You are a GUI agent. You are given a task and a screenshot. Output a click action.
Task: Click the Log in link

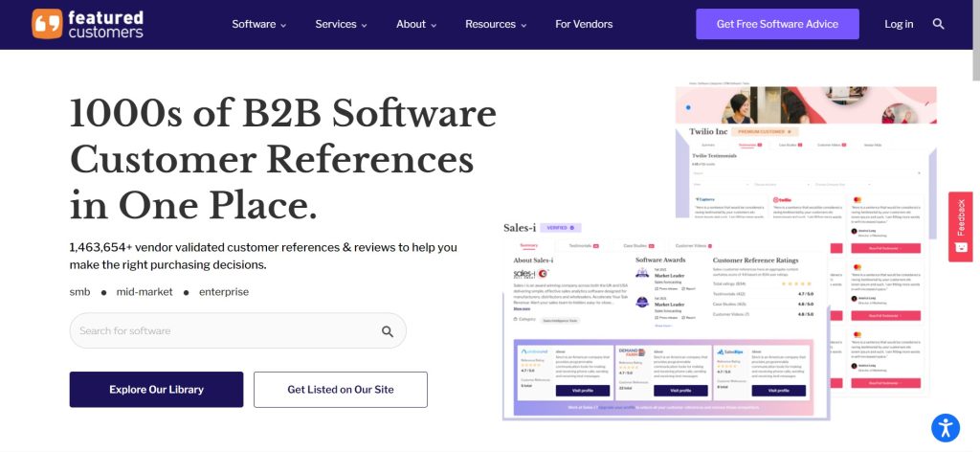pos(899,24)
